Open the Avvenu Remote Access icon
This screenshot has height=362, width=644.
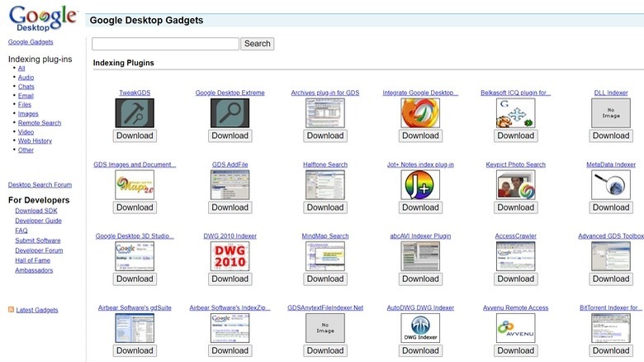[516, 328]
